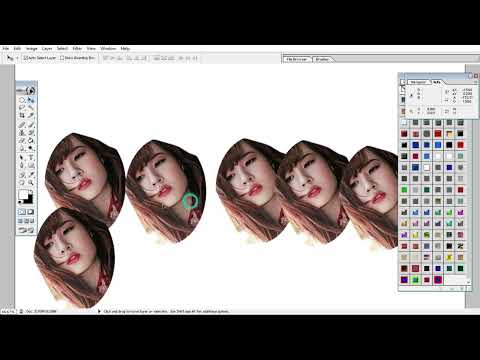The width and height of the screenshot is (480, 360).
Task: Select the Path Selection tool
Action: 22,157
